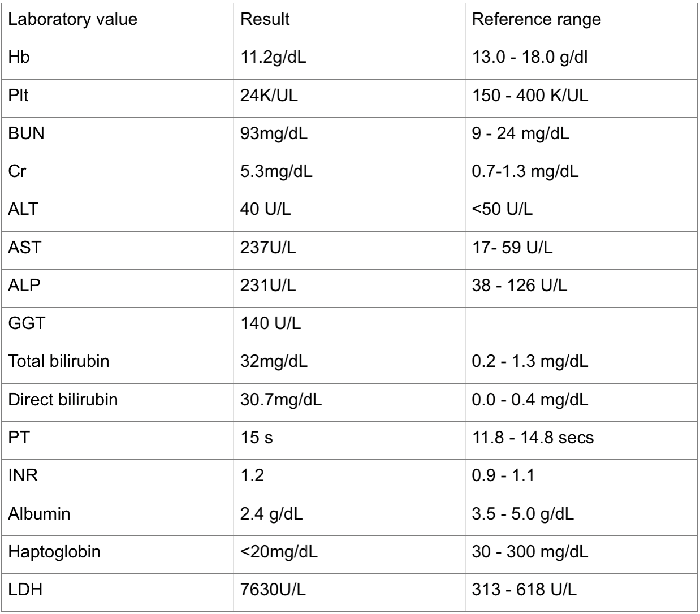Click the empty GGT reference range cell
Image resolution: width=700 pixels, height=614 pixels.
tap(581, 324)
